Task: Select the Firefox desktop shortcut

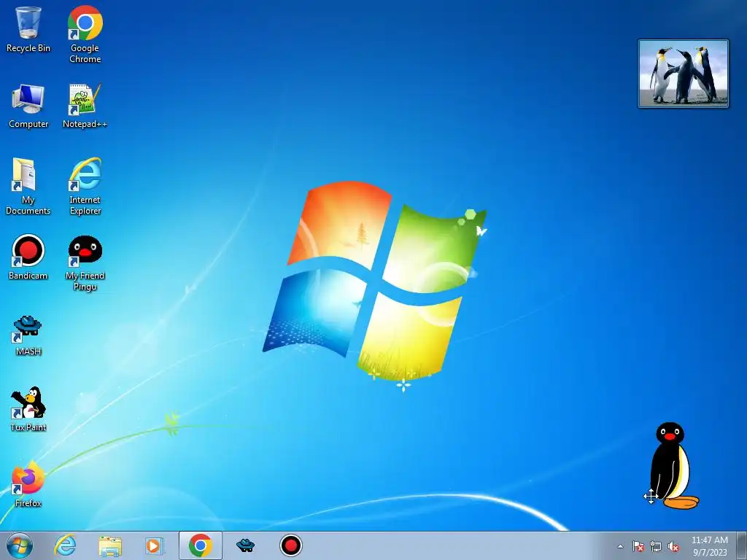Action: [x=28, y=484]
